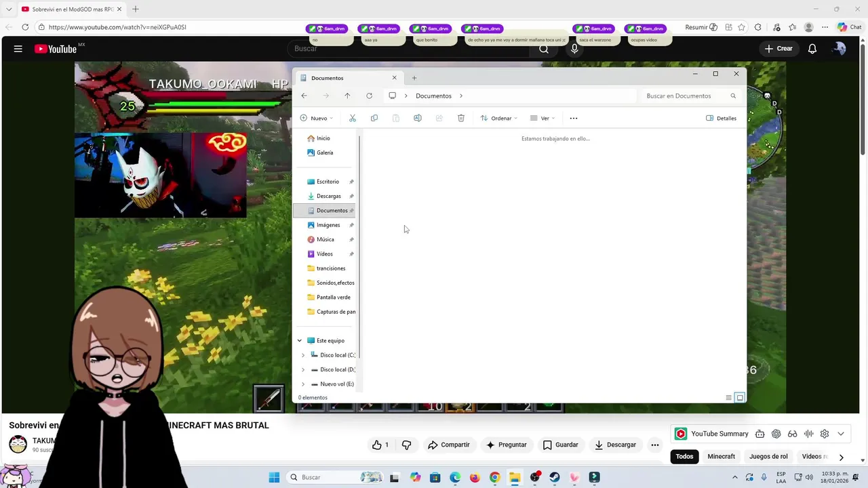Open Edge Copilot Chat
Viewport: 868px width, 488px height.
(849, 27)
